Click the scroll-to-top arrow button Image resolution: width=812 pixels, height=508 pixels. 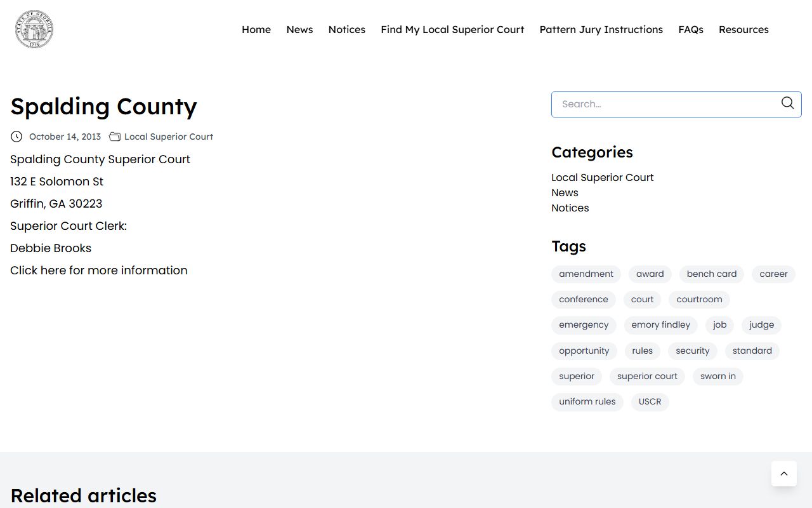click(x=784, y=474)
